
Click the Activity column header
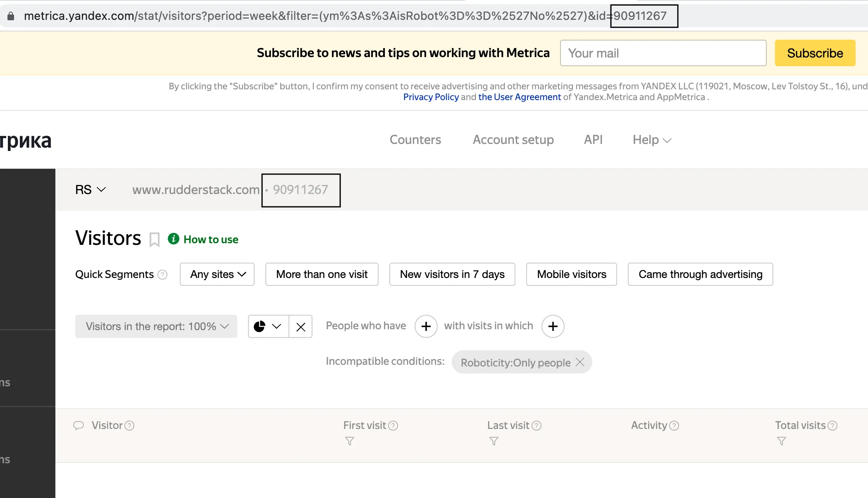pyautogui.click(x=649, y=425)
